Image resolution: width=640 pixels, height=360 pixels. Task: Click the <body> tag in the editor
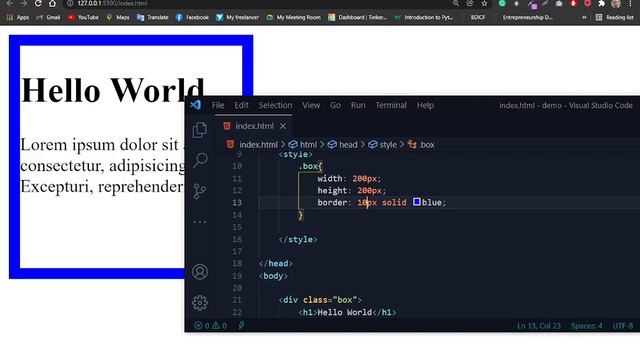point(273,276)
